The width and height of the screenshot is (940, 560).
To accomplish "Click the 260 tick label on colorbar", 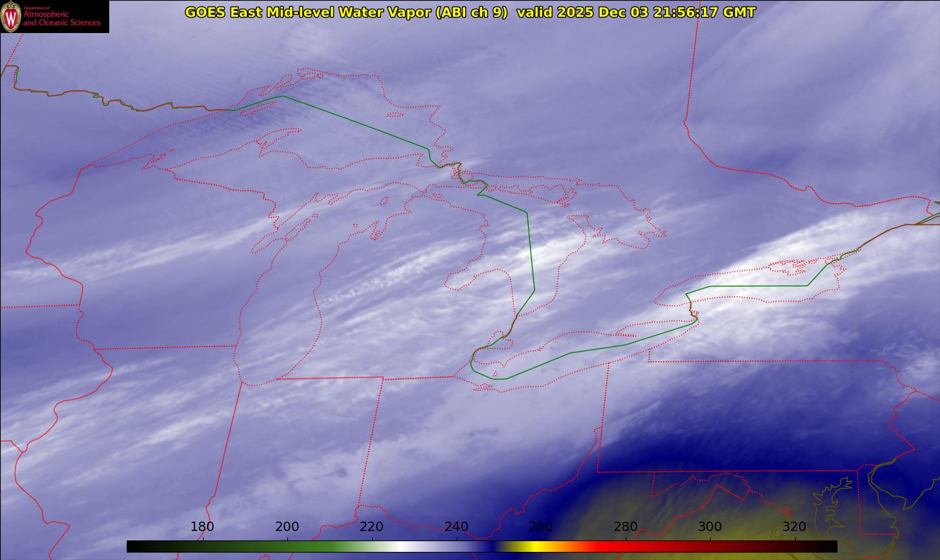I will coord(541,526).
